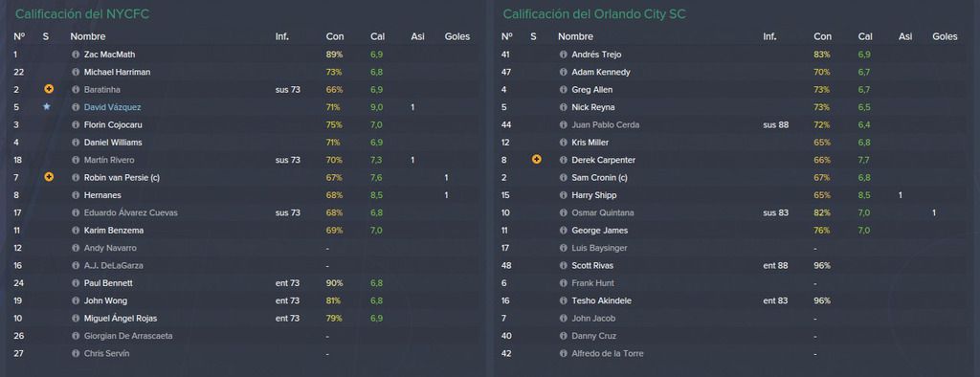Image resolution: width=980 pixels, height=377 pixels.
Task: Click the info icon beside Zac MacMath
Action: coord(76,55)
